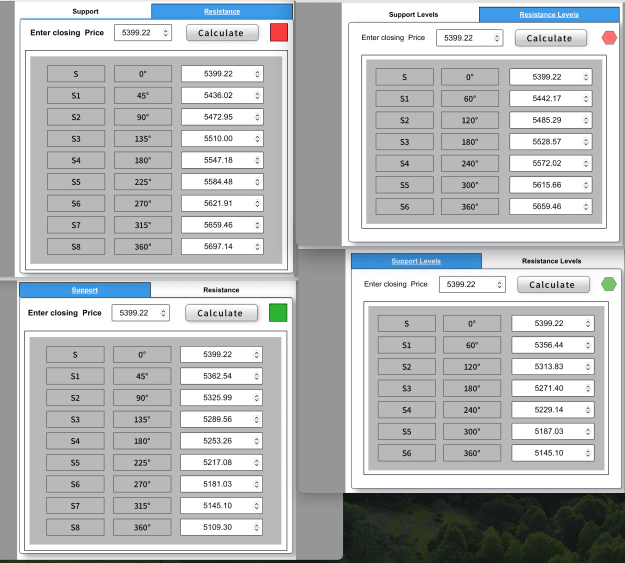Select highlighted Support Levels tab
The width and height of the screenshot is (625, 563).
[x=416, y=261]
